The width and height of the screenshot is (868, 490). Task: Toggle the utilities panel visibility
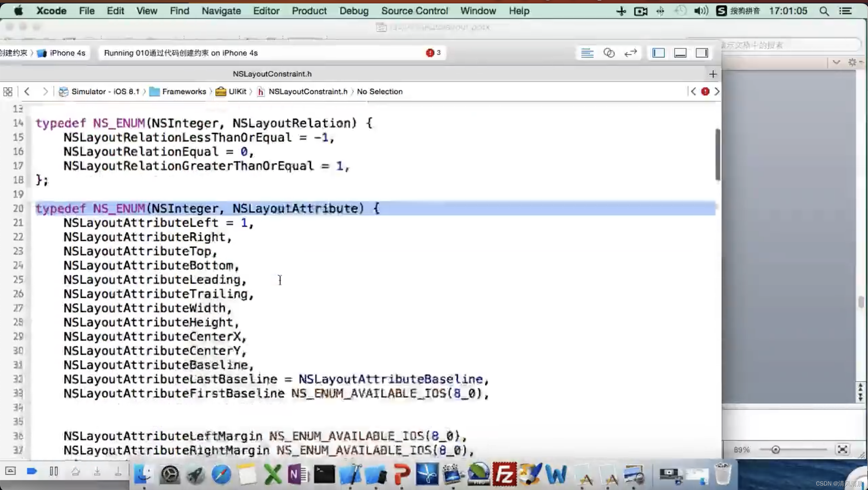point(702,53)
